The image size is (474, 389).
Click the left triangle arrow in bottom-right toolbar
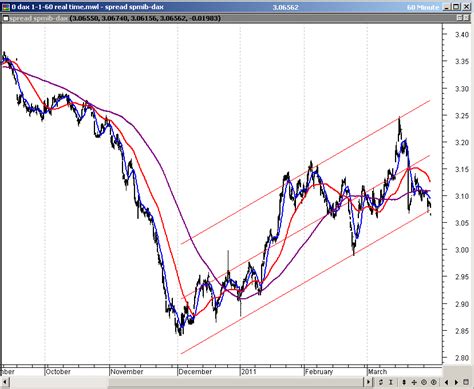point(446,382)
